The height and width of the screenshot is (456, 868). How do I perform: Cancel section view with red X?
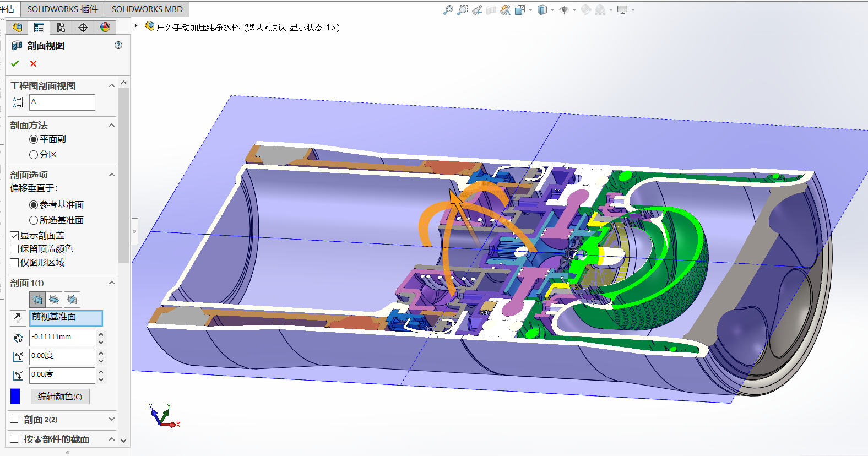point(34,63)
